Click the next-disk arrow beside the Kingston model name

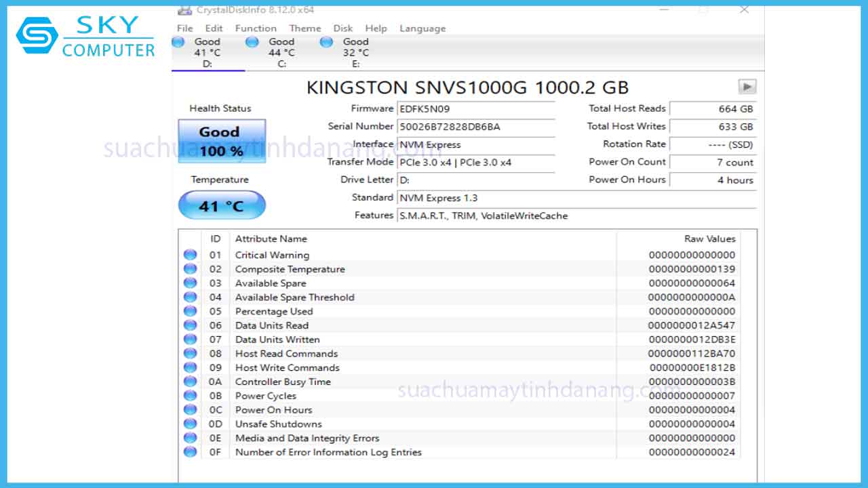(747, 87)
